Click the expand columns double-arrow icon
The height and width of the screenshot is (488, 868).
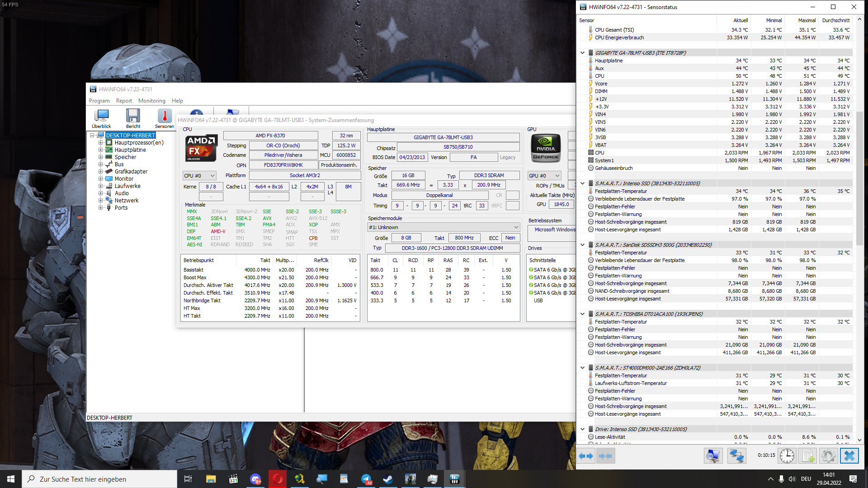pyautogui.click(x=586, y=456)
